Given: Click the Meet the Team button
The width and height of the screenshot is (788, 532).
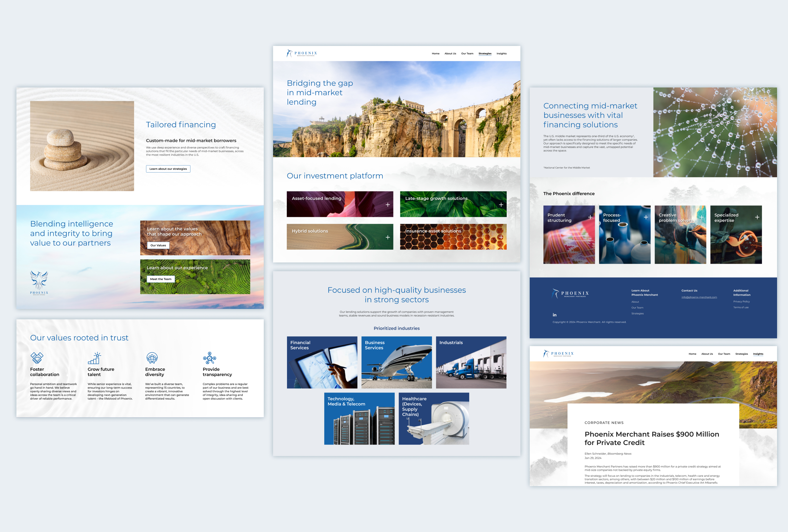Looking at the screenshot, I should pyautogui.click(x=161, y=279).
